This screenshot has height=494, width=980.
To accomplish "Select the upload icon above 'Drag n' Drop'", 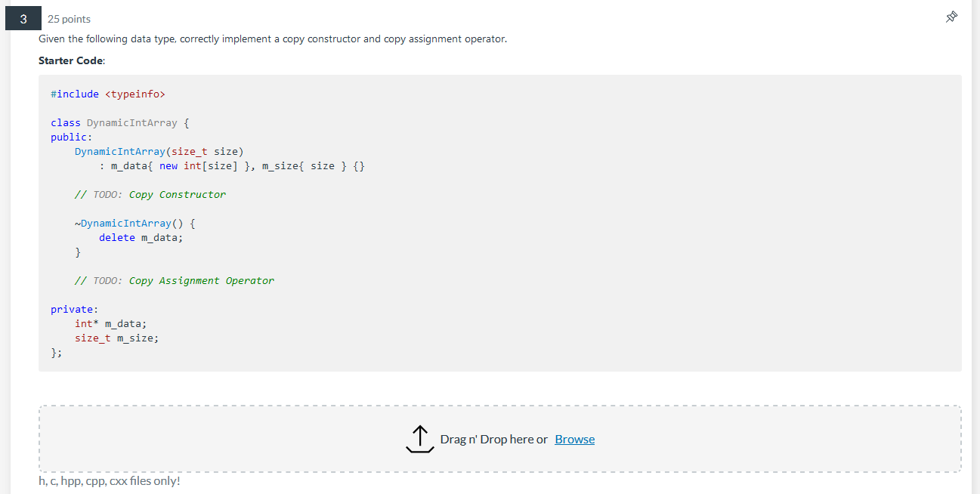I will click(x=420, y=438).
